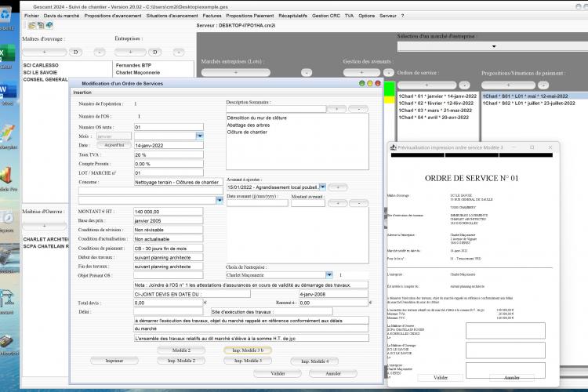This screenshot has height=392, width=588.
Task: Click the yellow circle button of the Ordre de Services dialog
Action: (x=370, y=83)
